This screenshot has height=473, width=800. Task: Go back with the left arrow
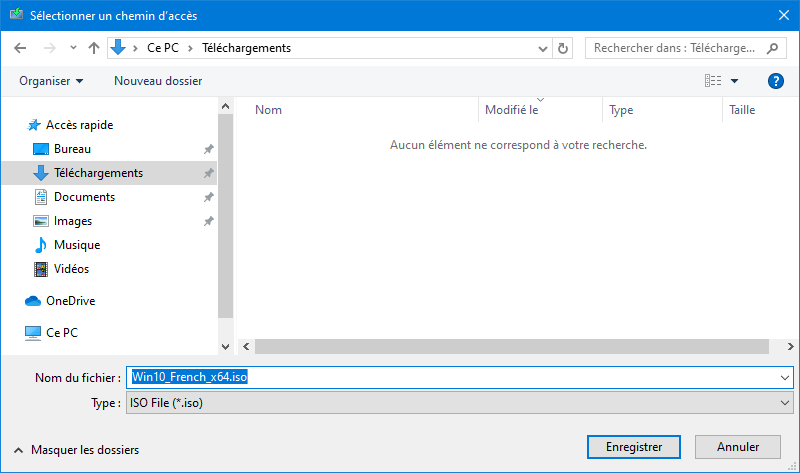tap(20, 48)
